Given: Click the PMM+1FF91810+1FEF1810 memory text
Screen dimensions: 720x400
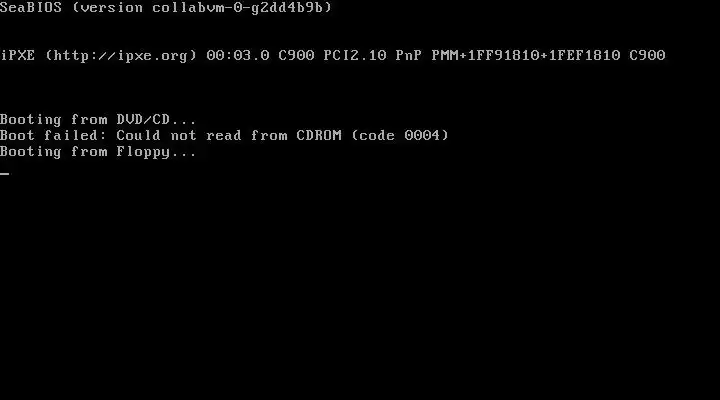Looking at the screenshot, I should [x=526, y=55].
